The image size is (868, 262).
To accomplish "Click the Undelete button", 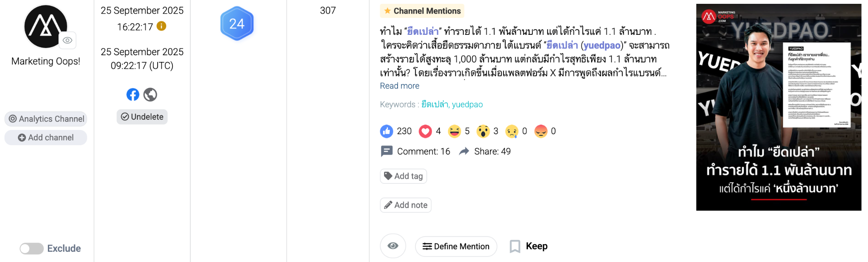I will pyautogui.click(x=142, y=117).
